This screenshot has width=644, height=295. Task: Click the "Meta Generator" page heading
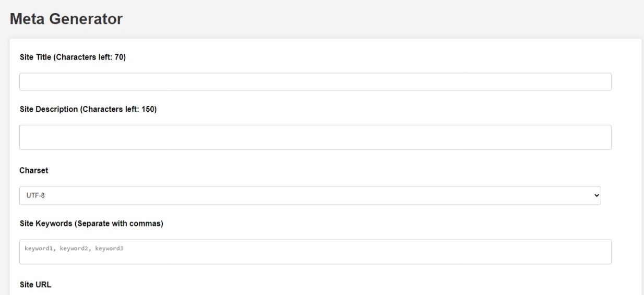point(66,20)
